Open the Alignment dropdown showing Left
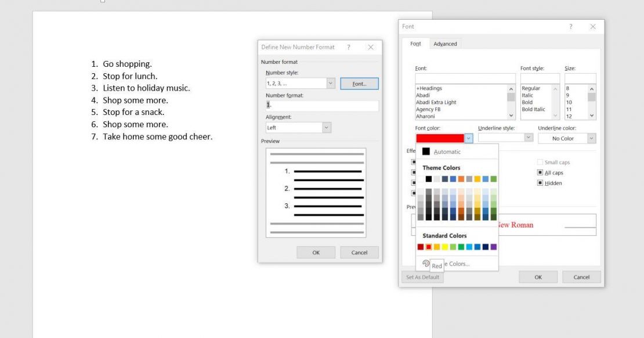 tap(326, 127)
